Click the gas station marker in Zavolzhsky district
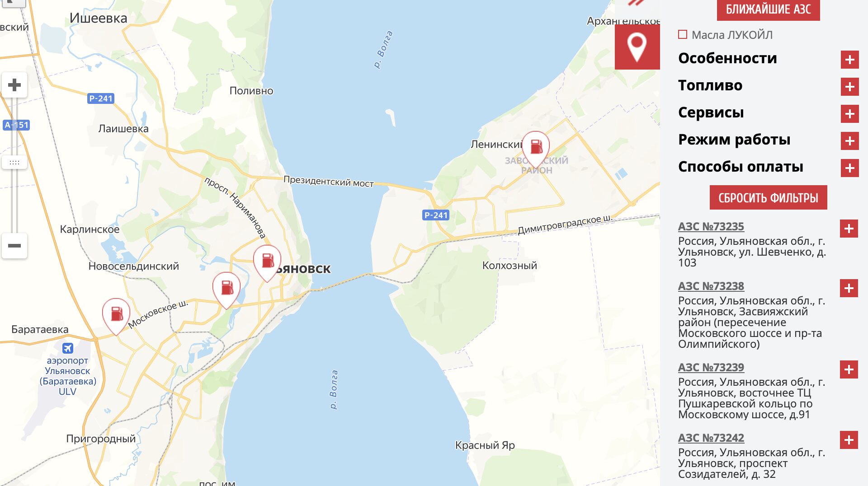Screen dimensions: 868x486 536,149
